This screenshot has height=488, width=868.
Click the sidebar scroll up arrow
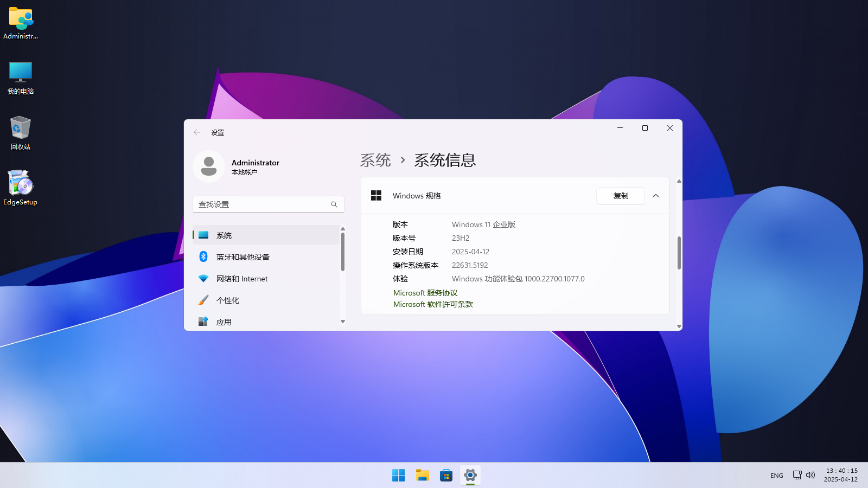coord(343,229)
